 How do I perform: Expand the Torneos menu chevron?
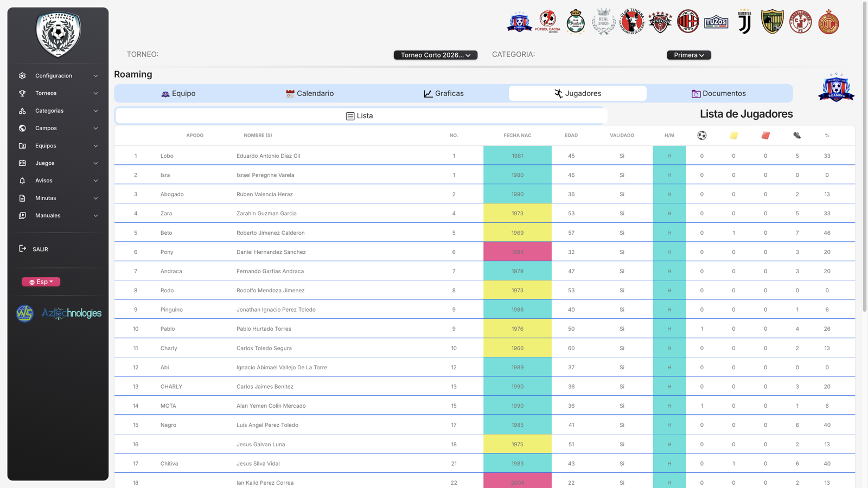96,93
